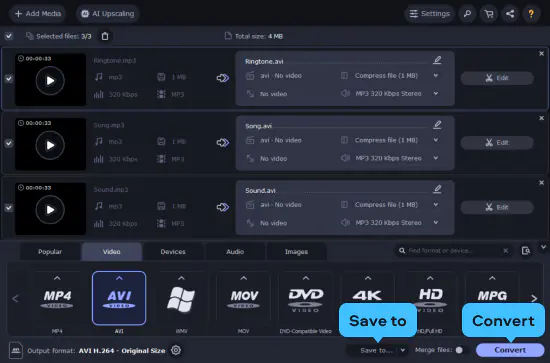Open output format settings gear icon
Viewport: 550px width, 363px height.
[176, 350]
